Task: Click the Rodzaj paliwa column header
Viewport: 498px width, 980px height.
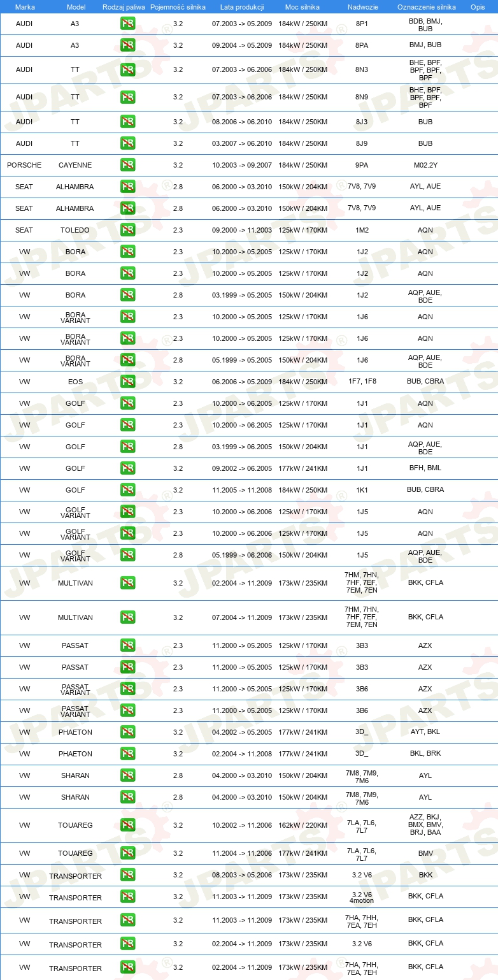Action: [x=124, y=6]
